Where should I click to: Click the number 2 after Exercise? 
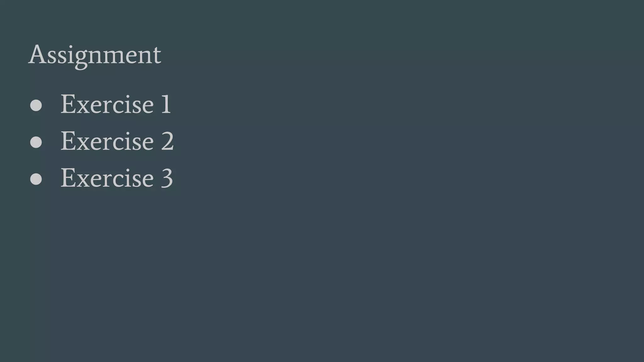(x=167, y=140)
